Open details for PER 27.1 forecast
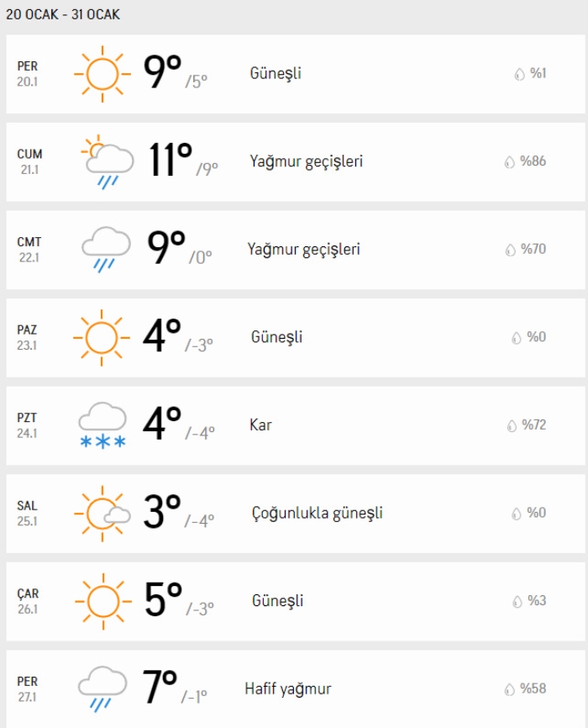This screenshot has height=728, width=588. pos(294,688)
